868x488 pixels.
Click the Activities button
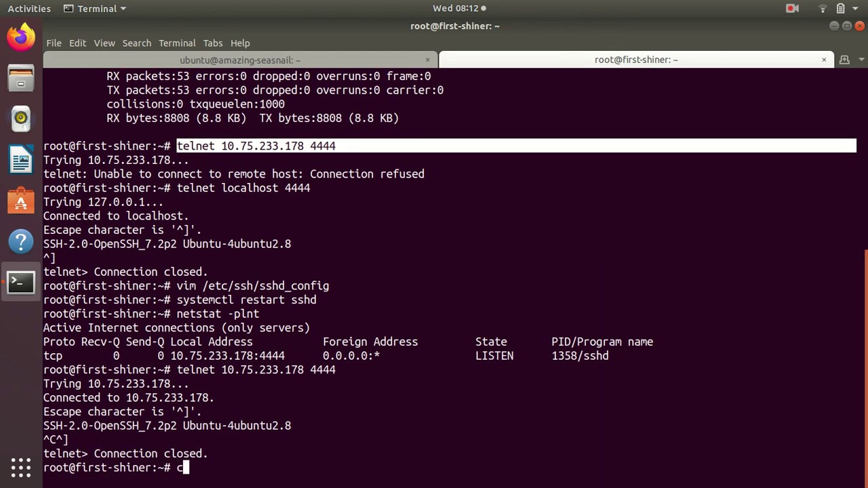pos(29,8)
